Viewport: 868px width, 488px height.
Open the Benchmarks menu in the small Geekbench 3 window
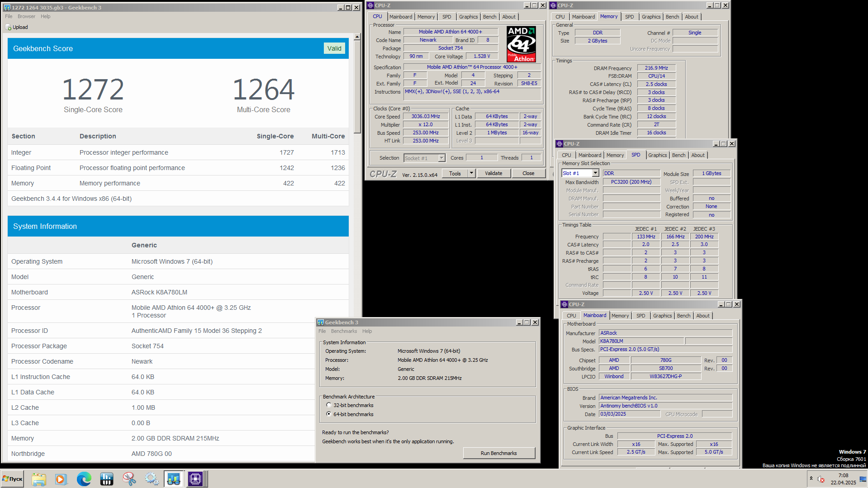tap(344, 331)
